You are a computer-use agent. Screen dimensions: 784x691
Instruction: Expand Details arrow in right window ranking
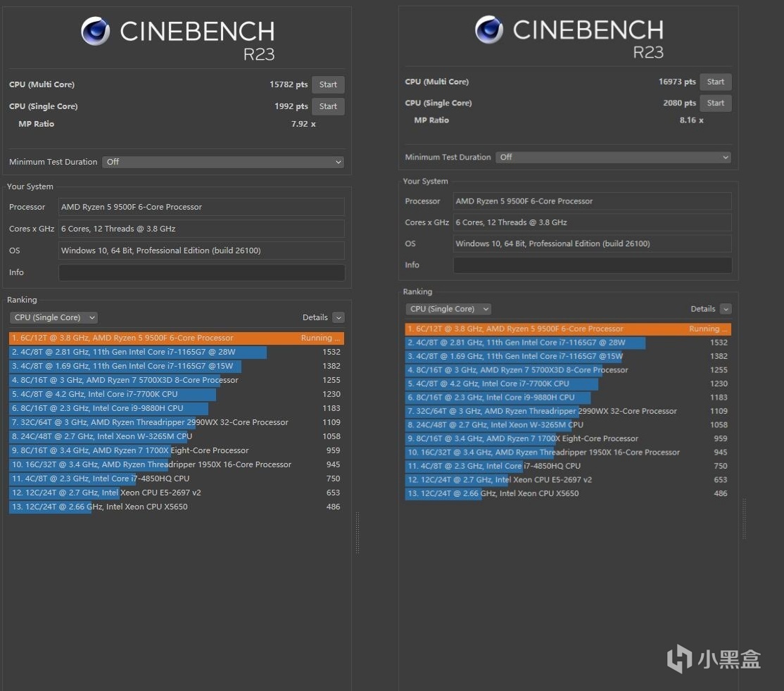[x=726, y=309]
